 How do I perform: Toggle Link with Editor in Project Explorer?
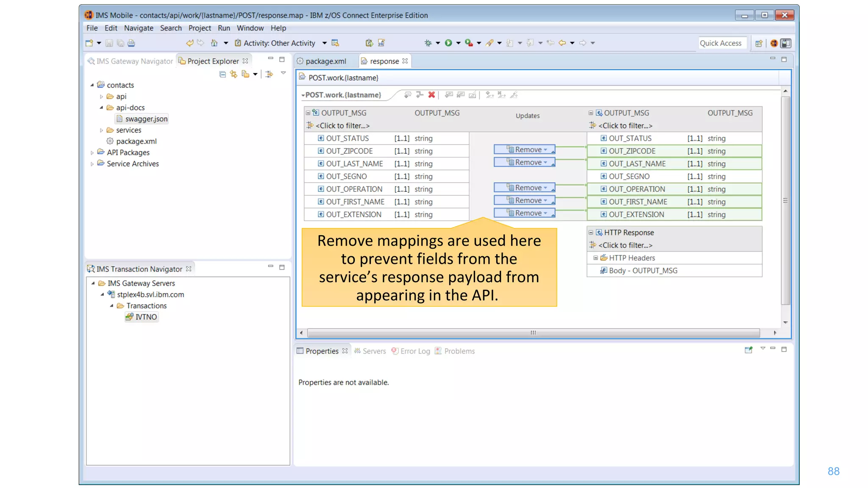click(234, 74)
